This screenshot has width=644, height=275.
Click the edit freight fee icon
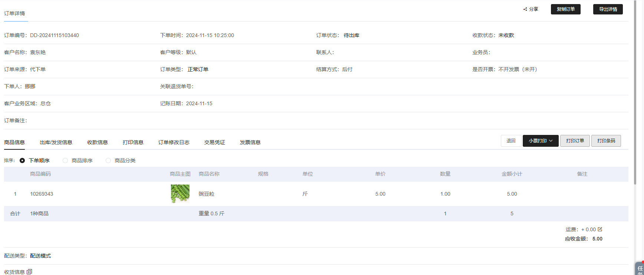600,229
